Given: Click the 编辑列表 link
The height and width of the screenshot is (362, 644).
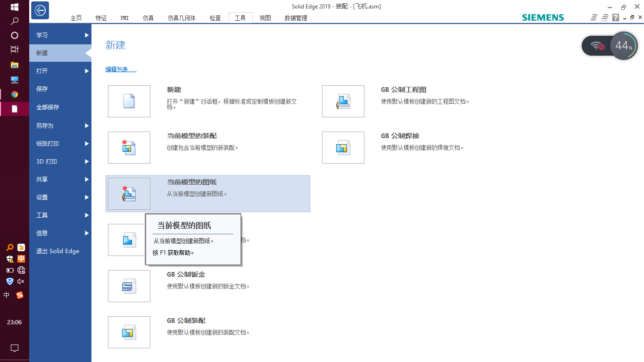Looking at the screenshot, I should tap(118, 69).
